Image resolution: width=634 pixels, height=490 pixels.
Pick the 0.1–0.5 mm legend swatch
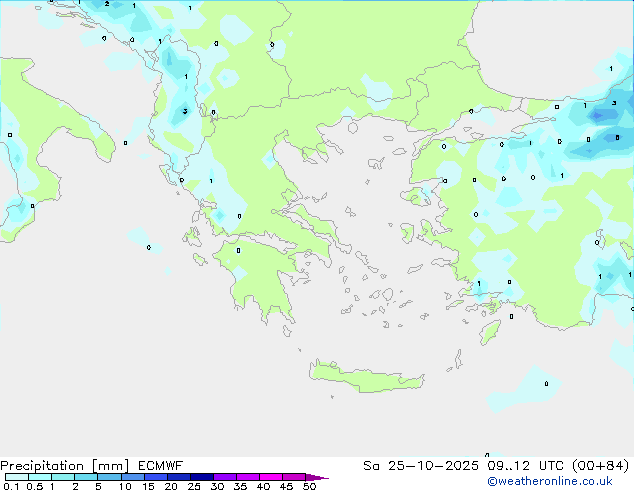click(17, 477)
